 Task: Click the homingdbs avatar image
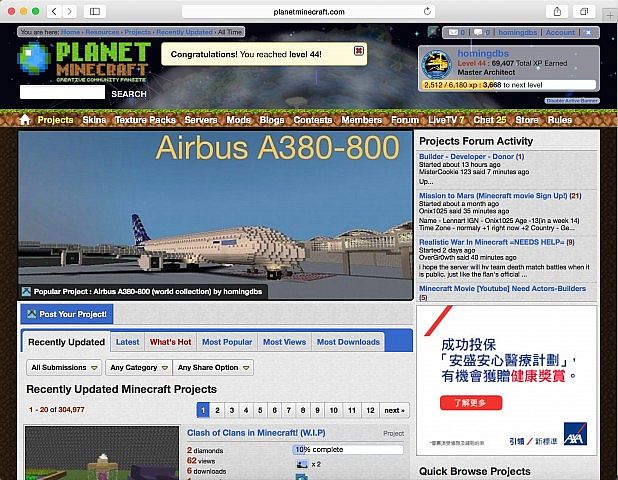(436, 65)
